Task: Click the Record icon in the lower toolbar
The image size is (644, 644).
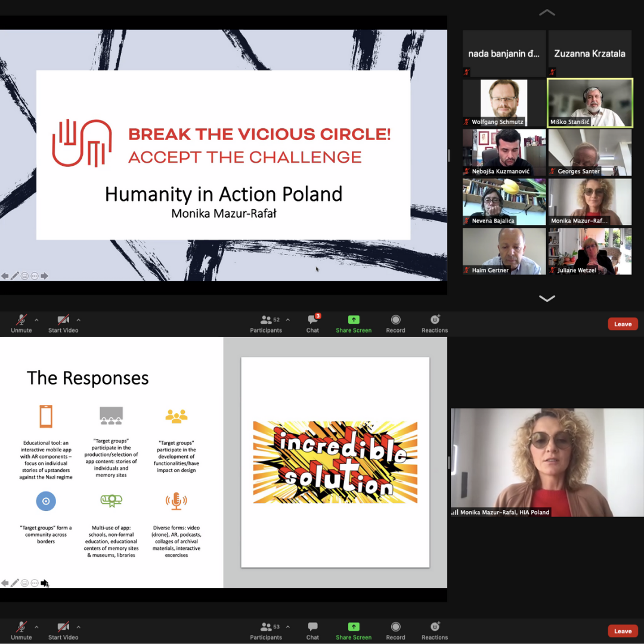Action: pyautogui.click(x=395, y=630)
